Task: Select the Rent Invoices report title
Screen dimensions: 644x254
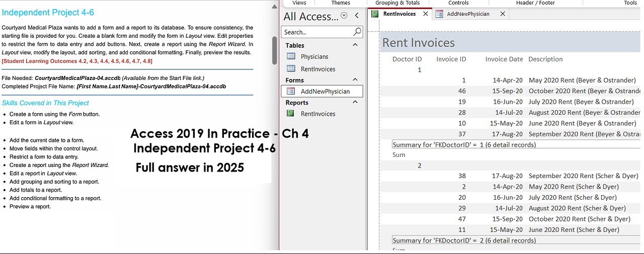Action: [418, 43]
